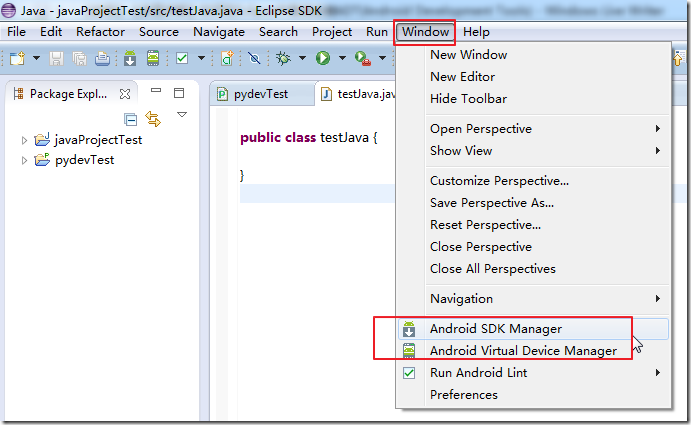691x425 pixels.
Task: Choose Android Virtual Device Manager menu entry
Action: [x=534, y=351]
